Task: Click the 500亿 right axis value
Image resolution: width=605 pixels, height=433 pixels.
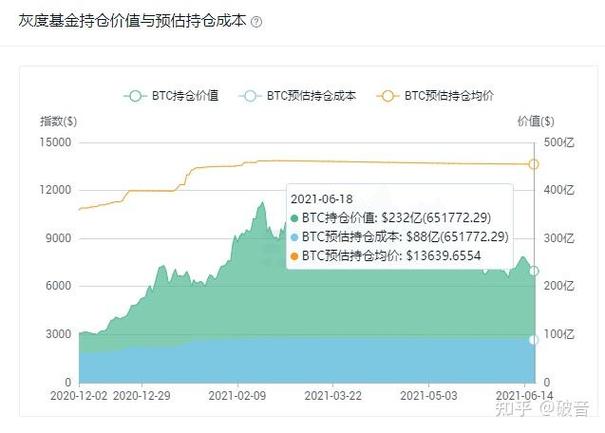Action: coord(559,142)
